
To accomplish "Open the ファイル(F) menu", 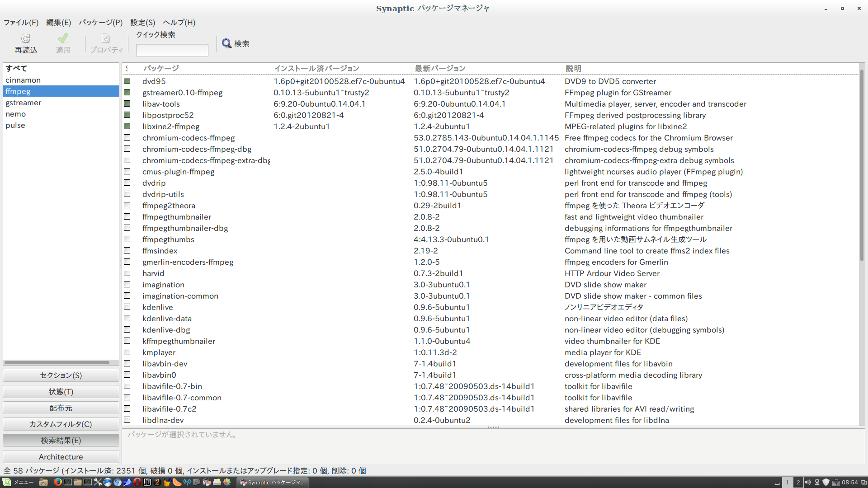I will [x=21, y=23].
